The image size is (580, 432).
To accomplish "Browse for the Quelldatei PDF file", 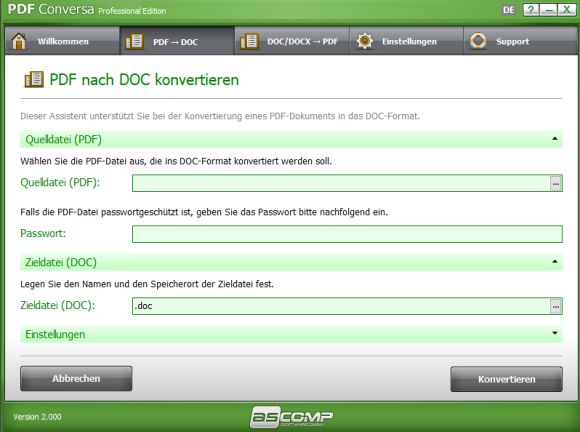I will point(556,183).
